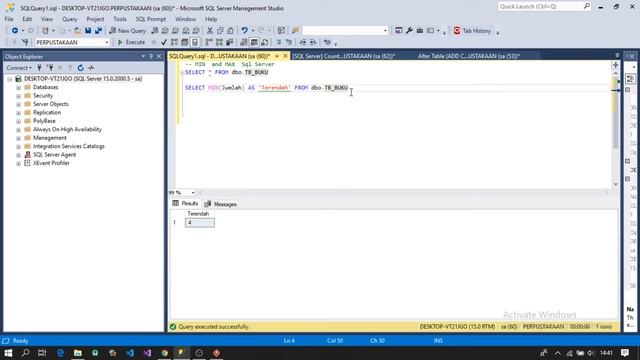Switch to Alter Table query tab
The image size is (640, 360).
click(469, 56)
